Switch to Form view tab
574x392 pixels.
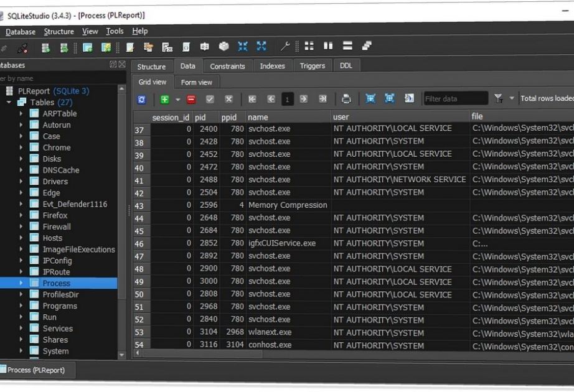197,82
